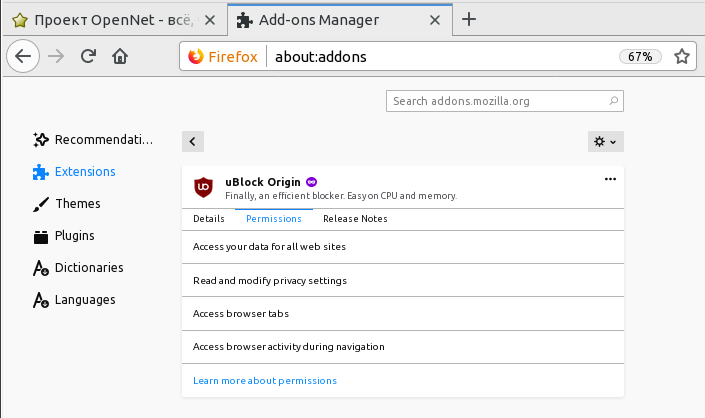Viewport: 705px width, 418px height.
Task: Click the browser back arrow button
Action: pos(25,57)
